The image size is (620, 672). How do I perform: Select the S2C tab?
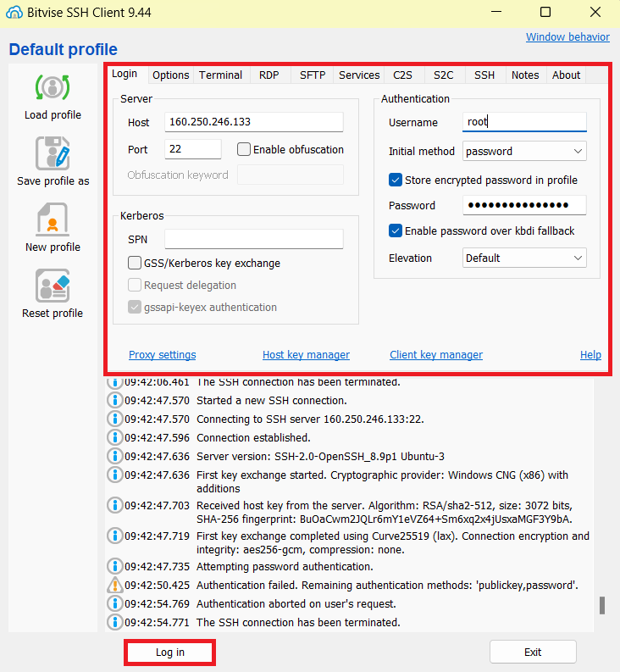click(444, 75)
